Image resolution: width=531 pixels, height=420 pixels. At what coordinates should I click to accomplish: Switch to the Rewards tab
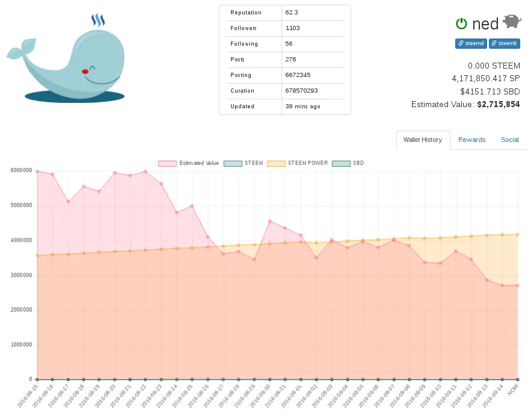coord(471,140)
